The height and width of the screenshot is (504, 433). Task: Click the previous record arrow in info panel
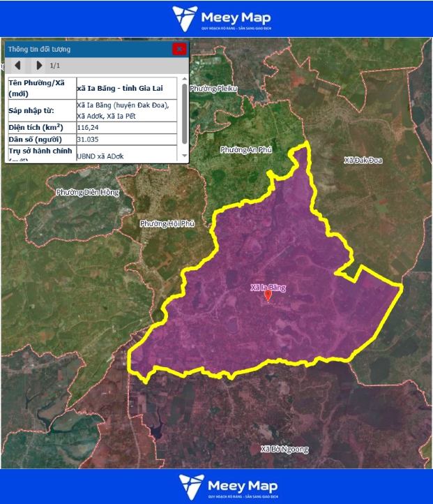point(17,66)
